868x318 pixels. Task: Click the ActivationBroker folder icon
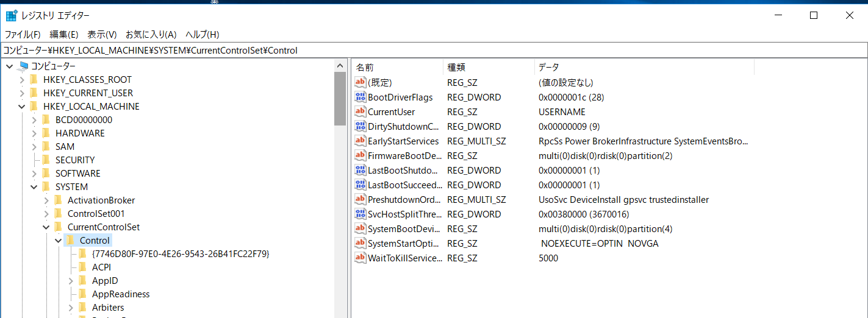[59, 200]
